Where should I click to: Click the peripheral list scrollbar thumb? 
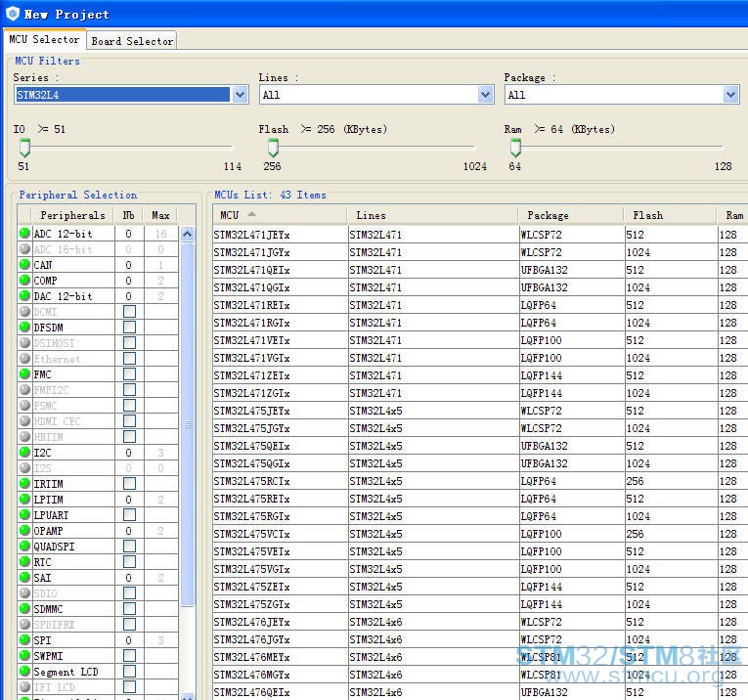[188, 424]
